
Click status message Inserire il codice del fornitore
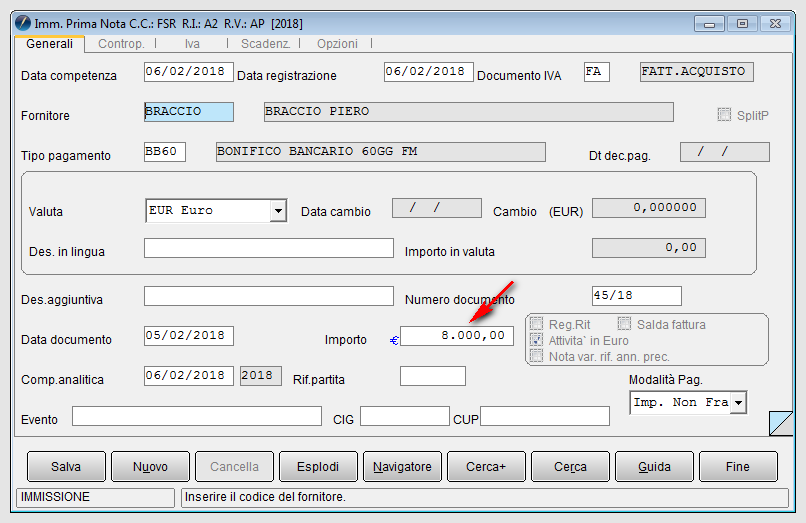click(485, 497)
